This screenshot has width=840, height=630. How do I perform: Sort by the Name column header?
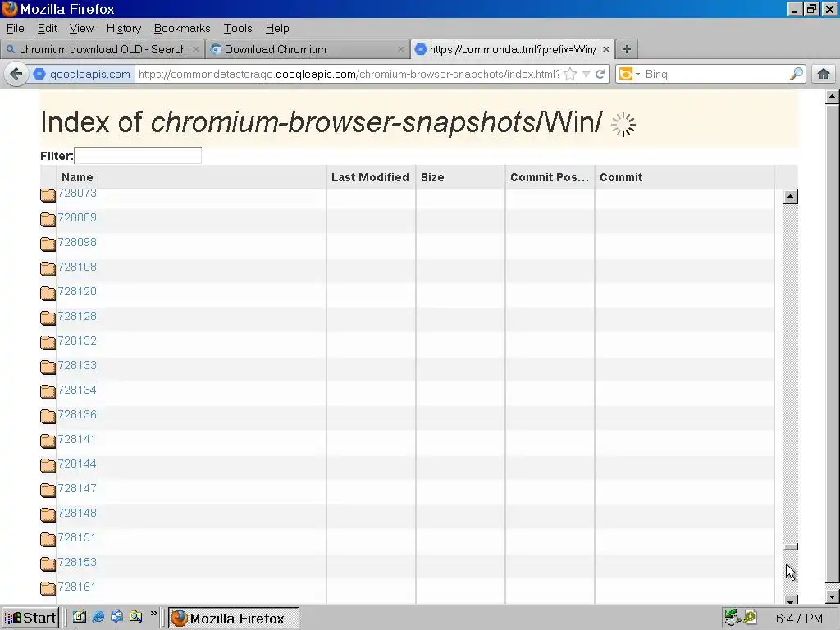191,177
